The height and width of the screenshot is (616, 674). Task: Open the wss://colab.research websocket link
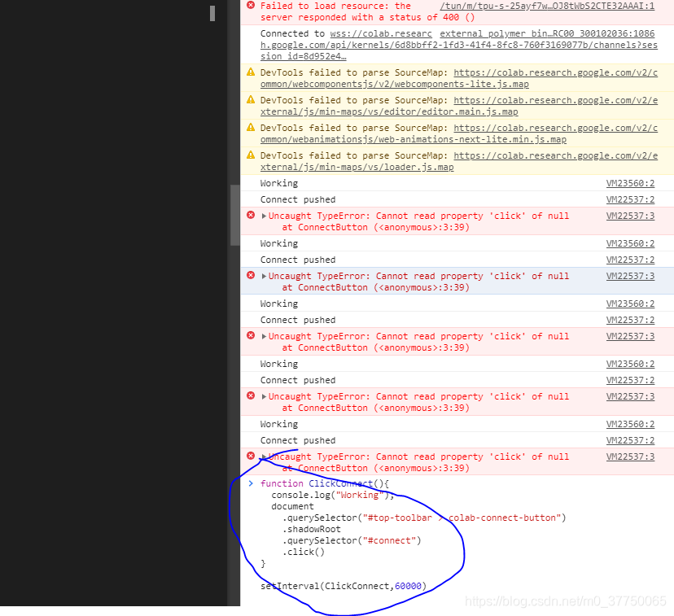coord(458,45)
